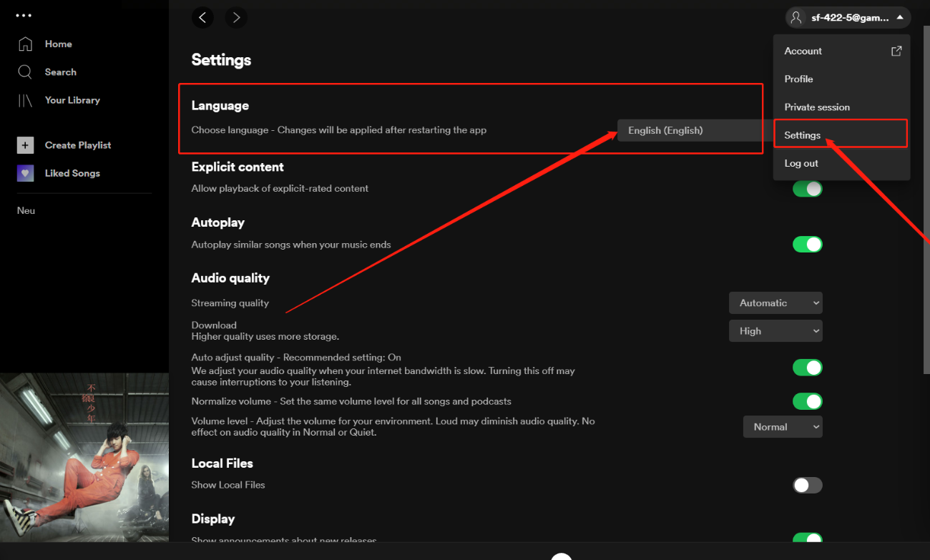The image size is (930, 560).
Task: Toggle Normalize volume switch
Action: coord(807,401)
